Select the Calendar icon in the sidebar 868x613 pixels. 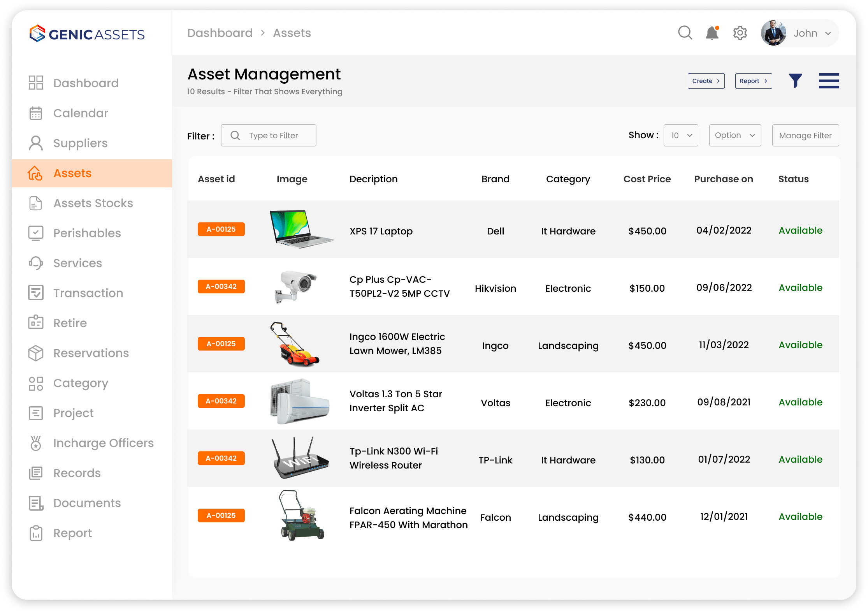[36, 113]
